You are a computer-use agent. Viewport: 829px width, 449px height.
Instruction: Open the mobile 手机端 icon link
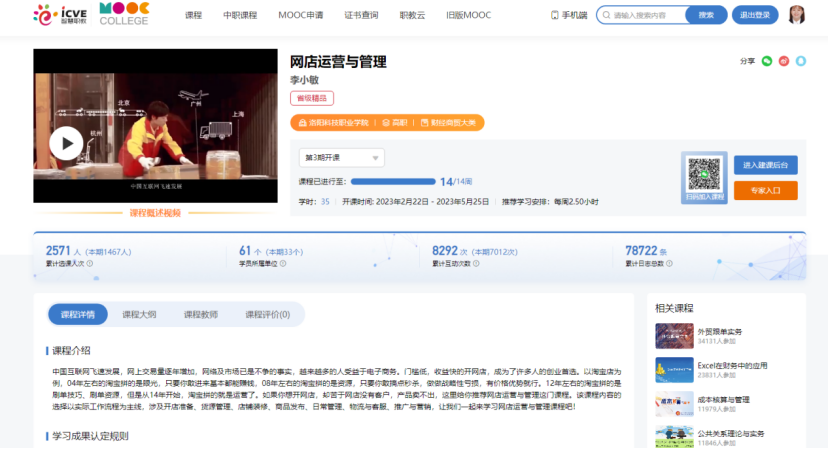coord(569,15)
